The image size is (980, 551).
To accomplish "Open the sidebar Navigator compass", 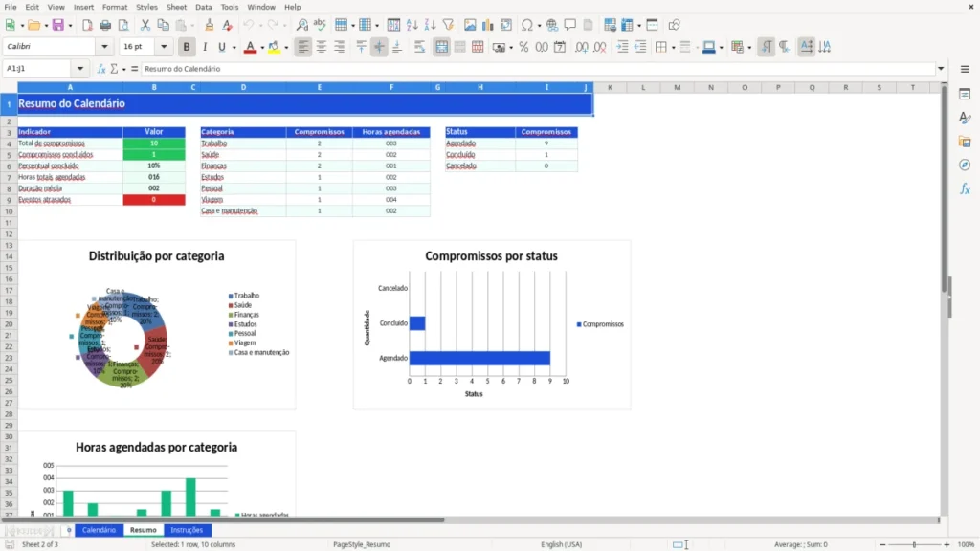I will (x=965, y=165).
